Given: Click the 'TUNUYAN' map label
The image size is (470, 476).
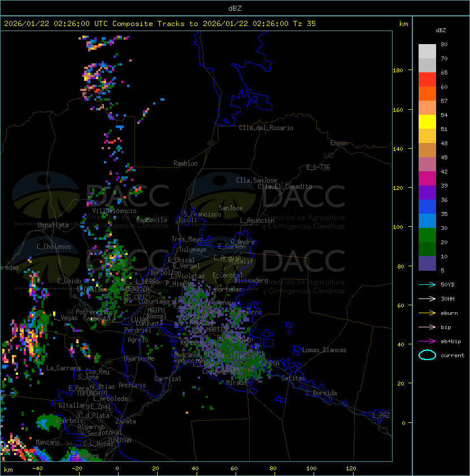Looking at the screenshot, I should [x=120, y=440].
